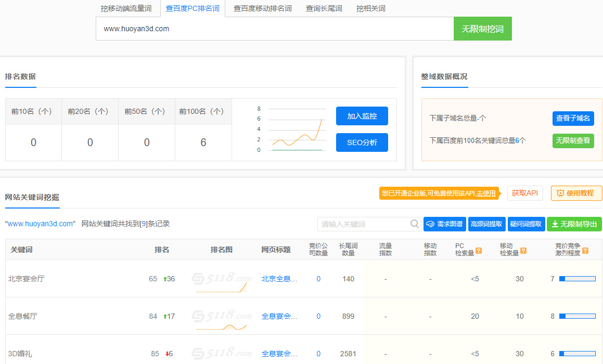Open the rank trend thumbnail for 北京宴会厅
This screenshot has height=364, width=603.
tap(222, 282)
